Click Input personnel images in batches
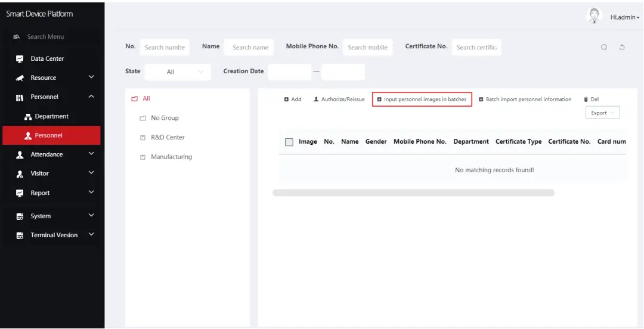 coord(422,100)
